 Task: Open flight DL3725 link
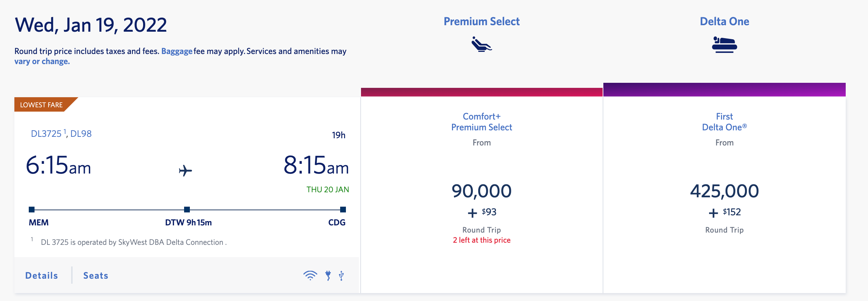[x=46, y=134]
